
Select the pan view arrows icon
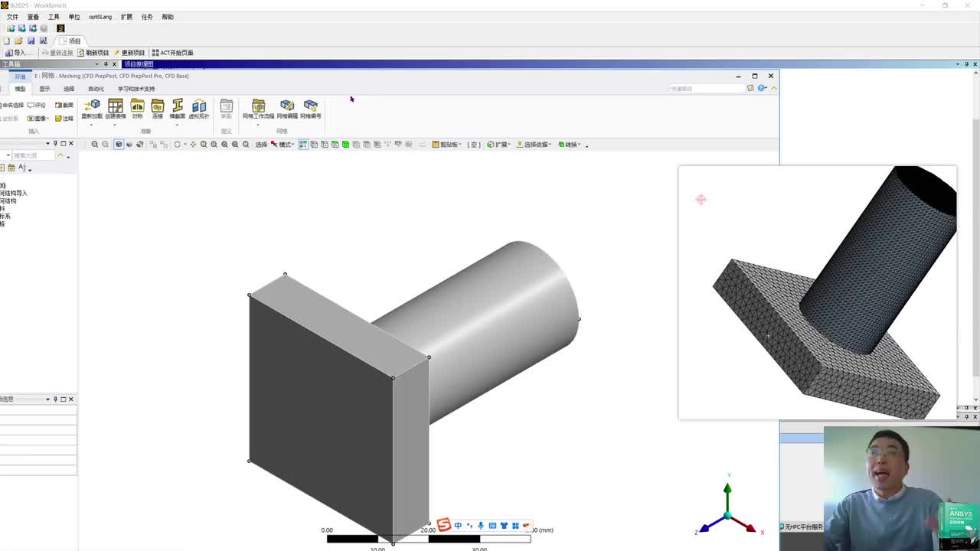pos(193,144)
